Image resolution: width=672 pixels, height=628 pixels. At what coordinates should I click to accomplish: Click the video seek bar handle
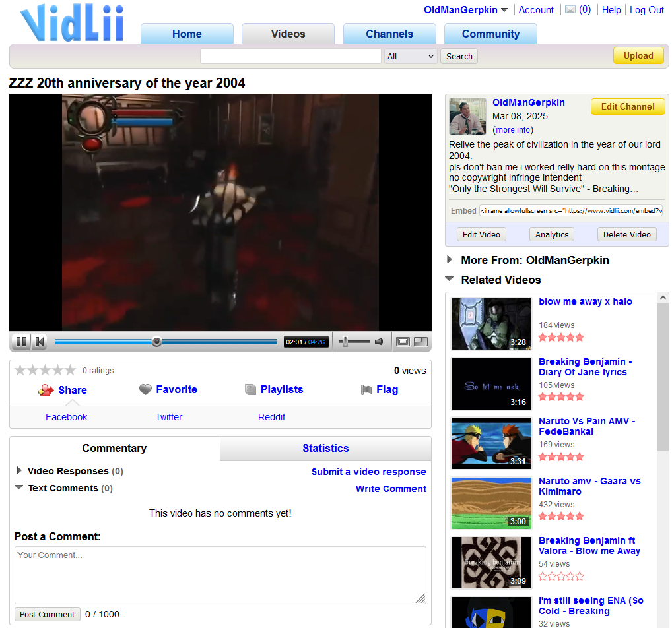[x=157, y=342]
